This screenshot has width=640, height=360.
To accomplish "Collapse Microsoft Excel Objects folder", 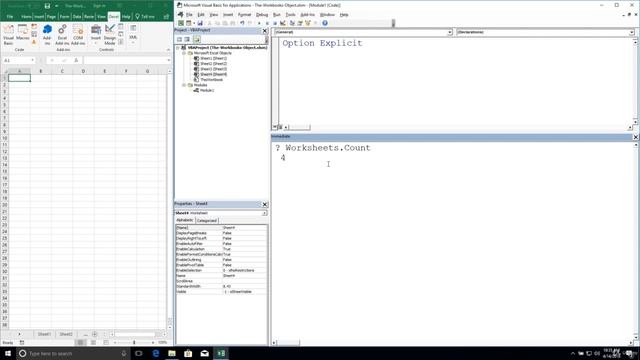I will point(184,53).
